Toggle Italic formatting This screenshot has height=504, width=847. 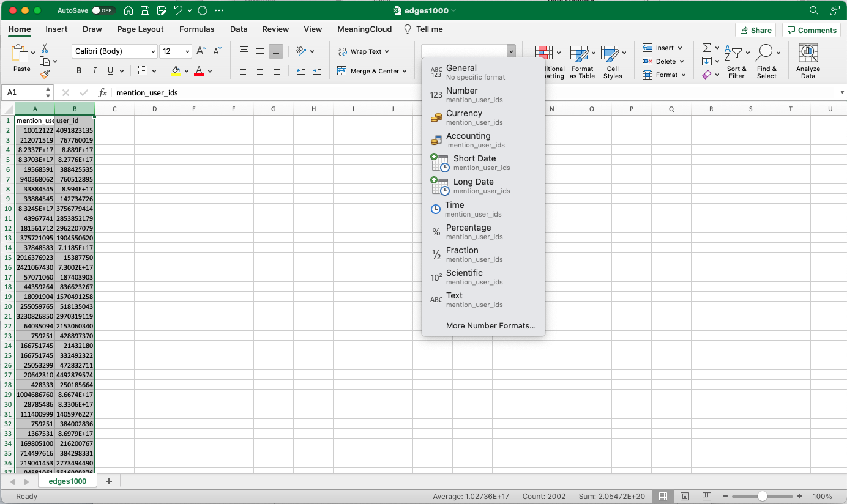(x=95, y=71)
